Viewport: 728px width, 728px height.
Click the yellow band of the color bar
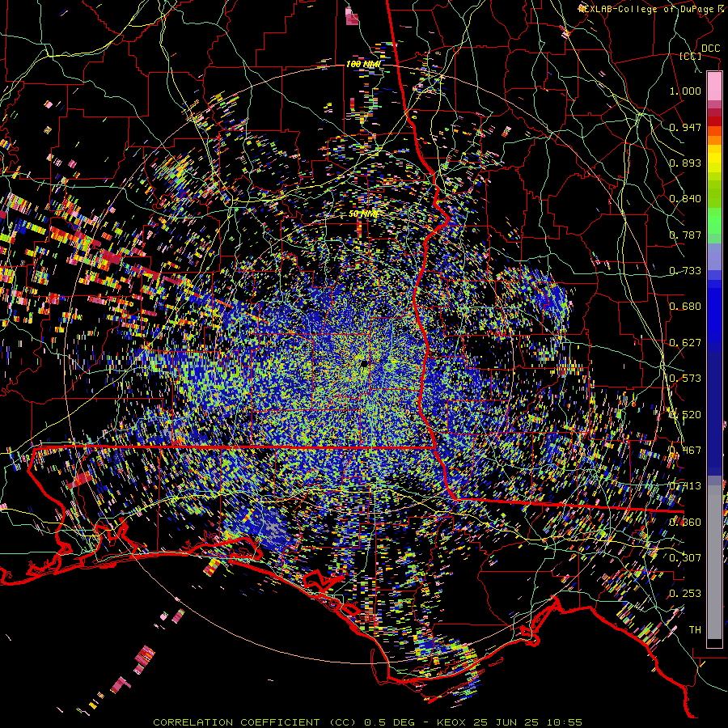point(714,159)
